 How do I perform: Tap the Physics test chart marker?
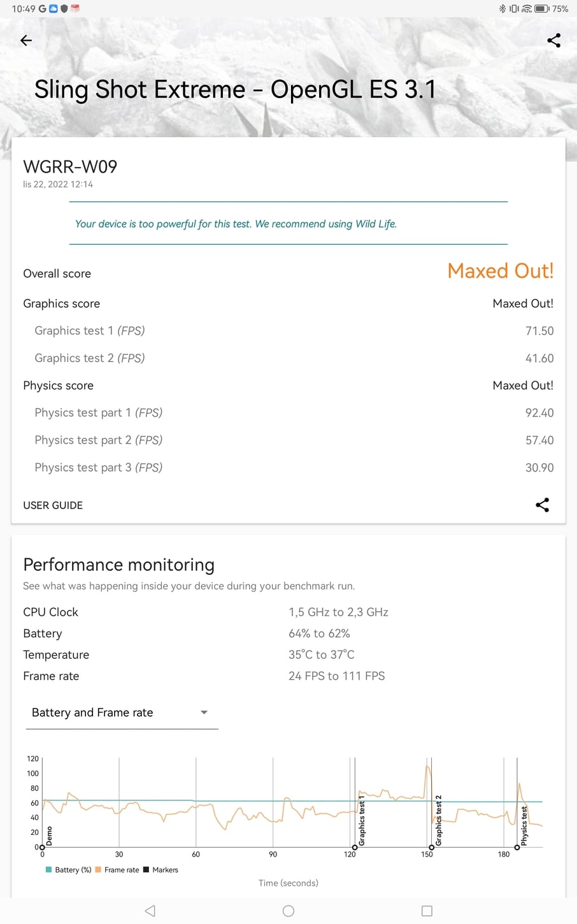[517, 847]
